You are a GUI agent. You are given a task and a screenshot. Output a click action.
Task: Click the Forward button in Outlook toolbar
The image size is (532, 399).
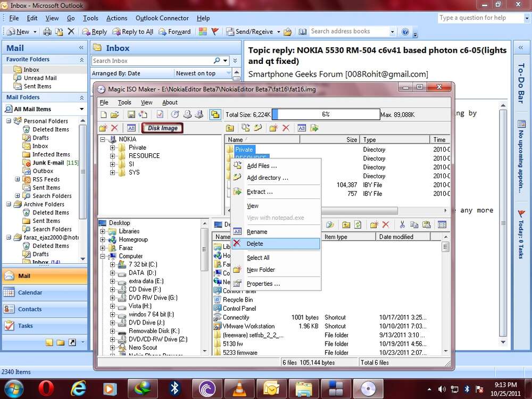[x=174, y=31]
